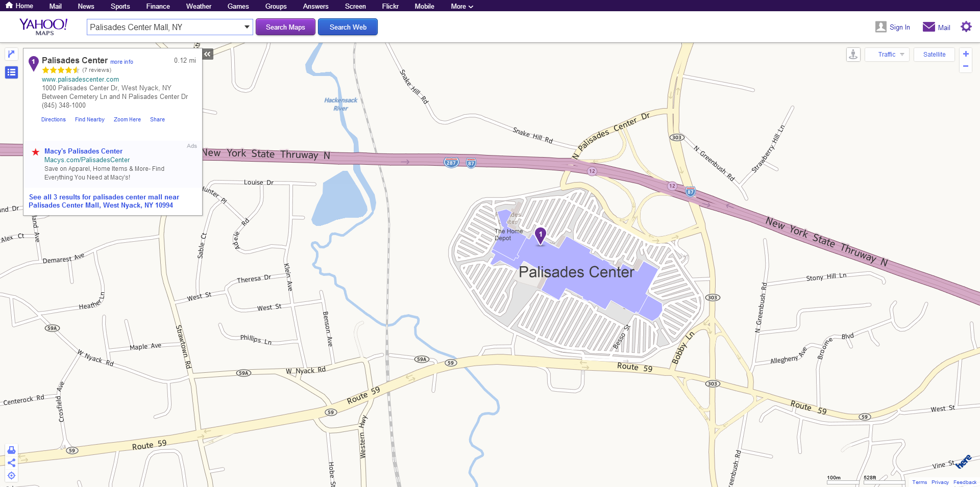
Task: Open the 'more info' link
Action: click(121, 62)
